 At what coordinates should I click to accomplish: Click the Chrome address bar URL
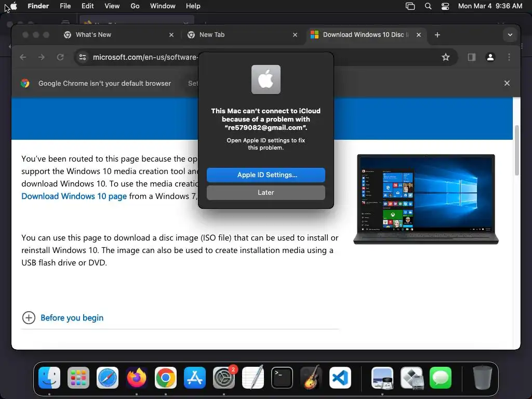[x=145, y=57]
